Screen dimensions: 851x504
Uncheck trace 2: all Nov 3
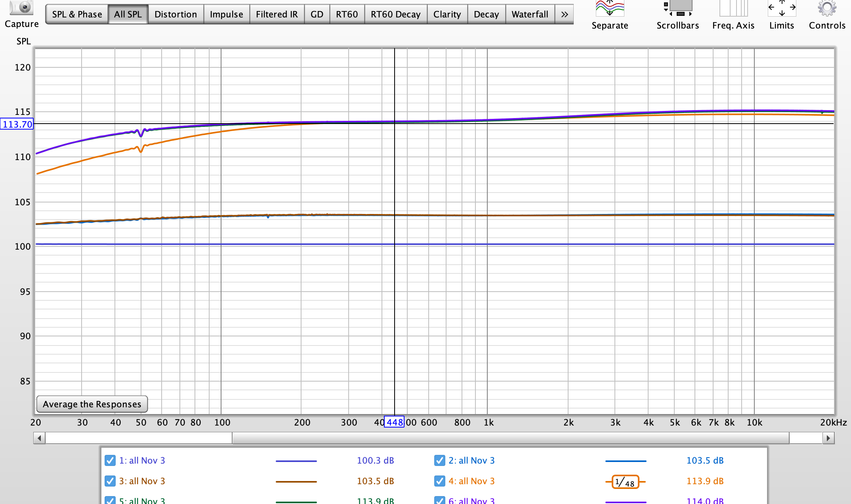439,460
